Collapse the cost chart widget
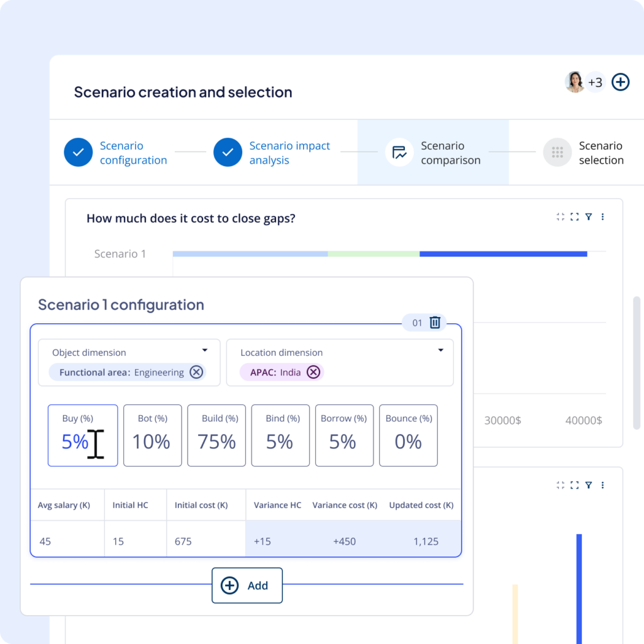The image size is (644, 644). [x=559, y=216]
